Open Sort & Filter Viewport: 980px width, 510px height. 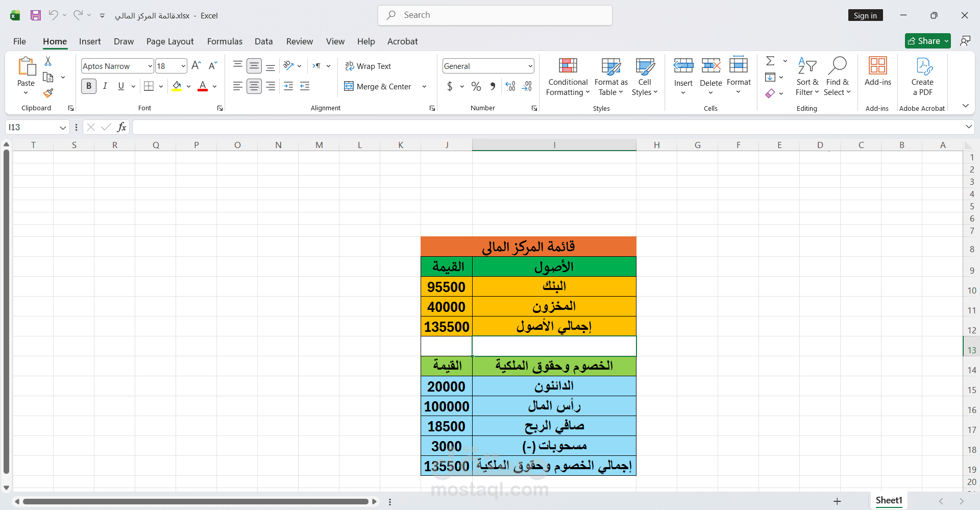click(807, 76)
